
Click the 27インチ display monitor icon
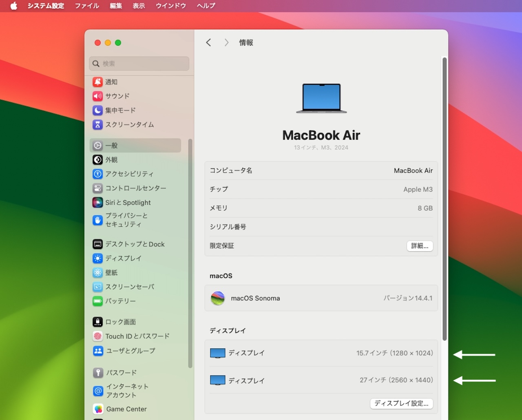(x=218, y=380)
